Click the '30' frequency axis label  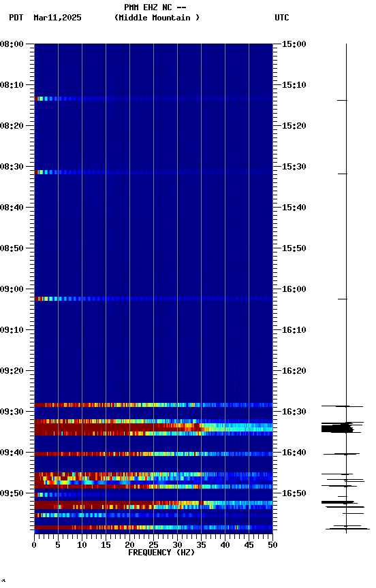click(177, 545)
